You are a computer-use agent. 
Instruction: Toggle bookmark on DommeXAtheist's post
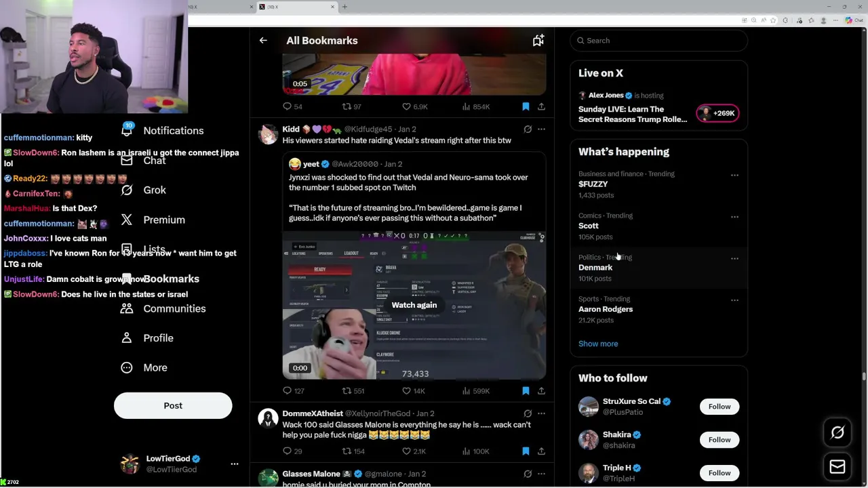click(x=526, y=451)
